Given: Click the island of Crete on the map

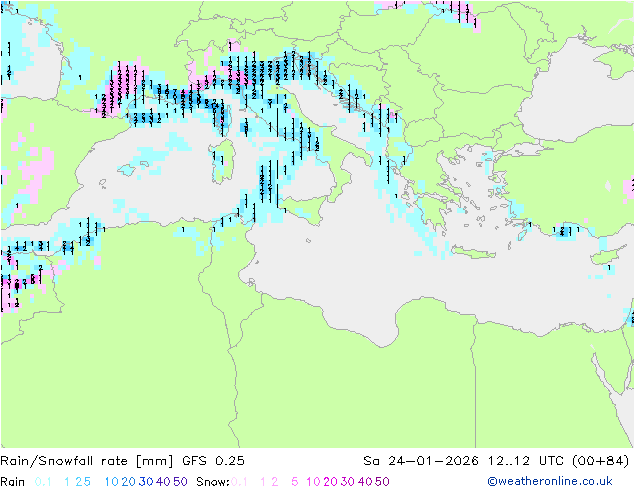Looking at the screenshot, I should (x=473, y=252).
